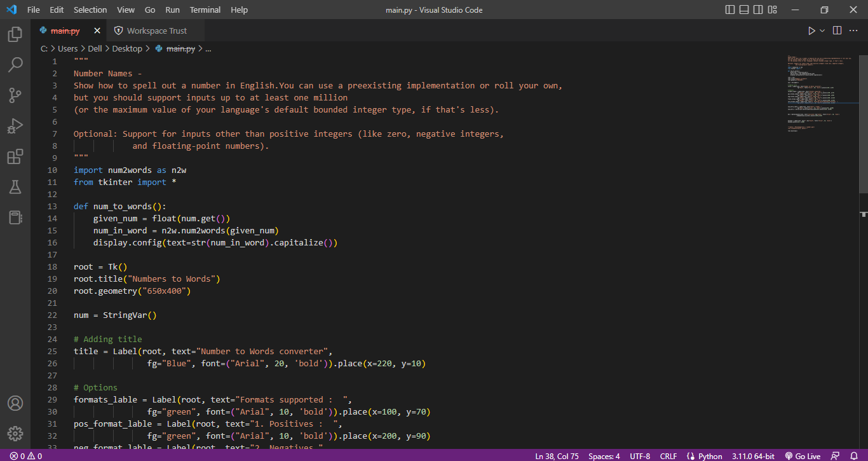Open the Selection menu

pyautogui.click(x=90, y=10)
